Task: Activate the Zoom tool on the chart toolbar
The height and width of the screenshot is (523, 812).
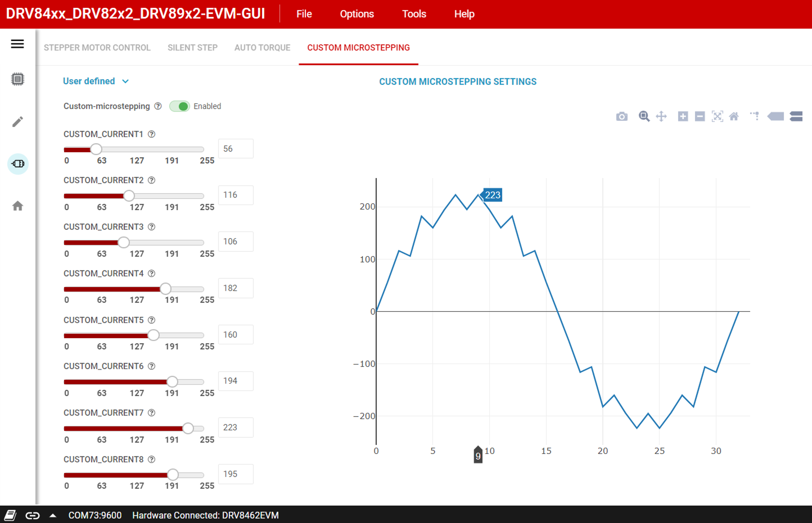Action: click(644, 116)
